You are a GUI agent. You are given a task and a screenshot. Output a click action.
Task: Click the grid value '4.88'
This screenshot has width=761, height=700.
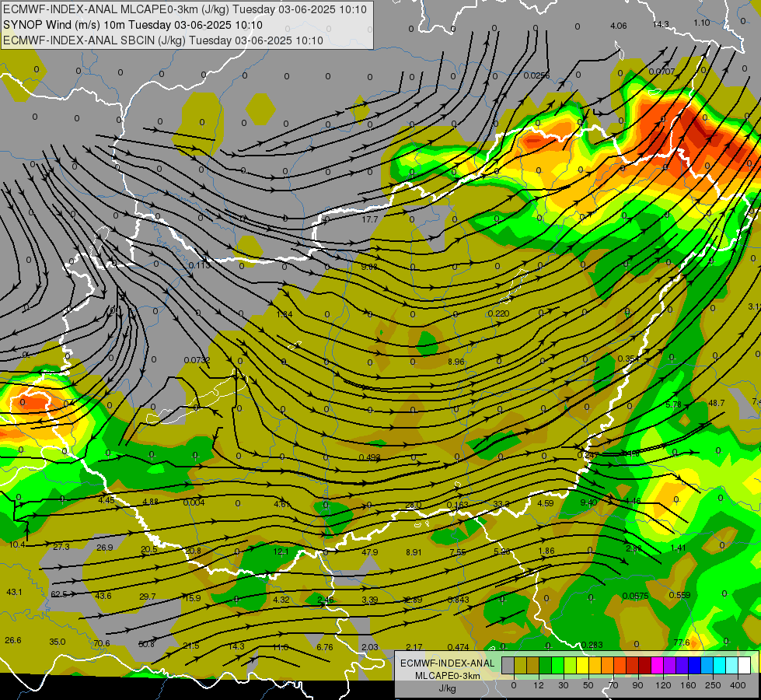(x=151, y=502)
